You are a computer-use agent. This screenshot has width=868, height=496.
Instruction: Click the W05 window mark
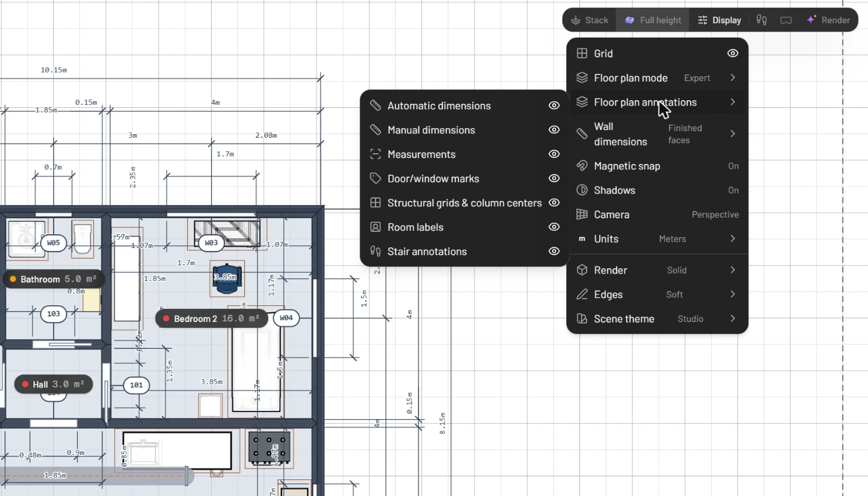pos(54,243)
